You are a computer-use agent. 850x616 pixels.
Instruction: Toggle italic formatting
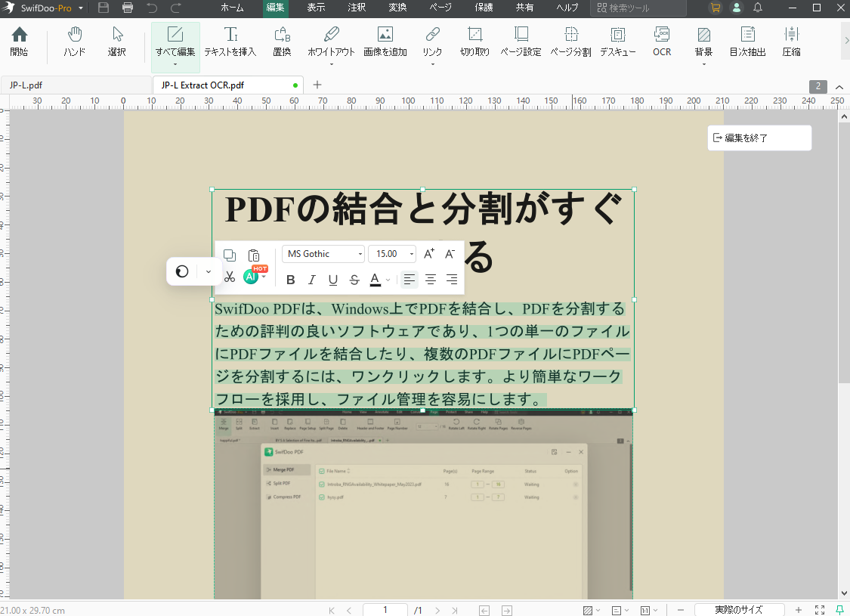[311, 280]
